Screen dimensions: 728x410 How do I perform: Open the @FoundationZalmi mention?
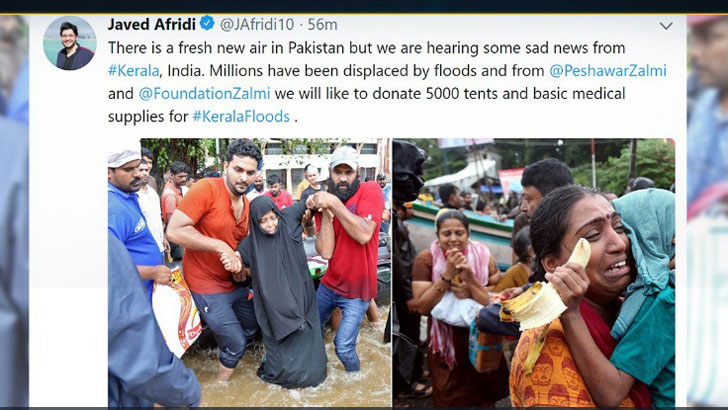click(x=204, y=93)
